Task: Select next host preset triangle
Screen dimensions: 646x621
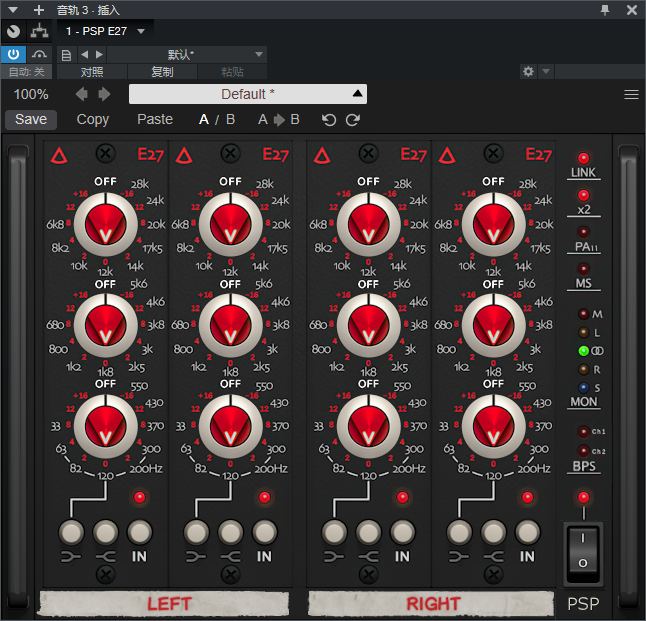Action: click(99, 54)
